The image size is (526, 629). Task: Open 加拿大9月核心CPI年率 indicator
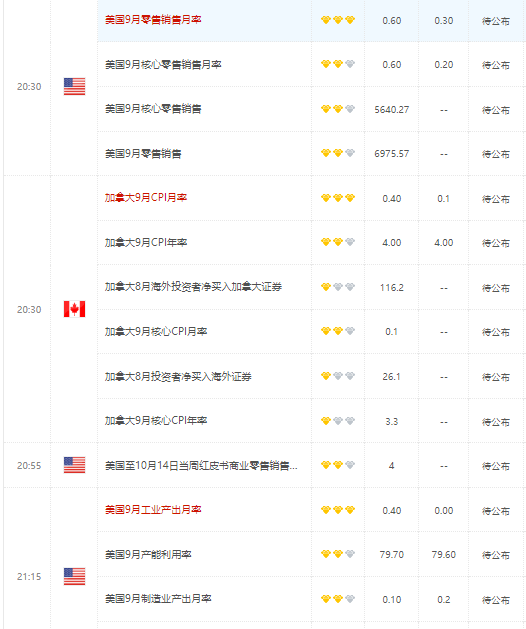(156, 421)
